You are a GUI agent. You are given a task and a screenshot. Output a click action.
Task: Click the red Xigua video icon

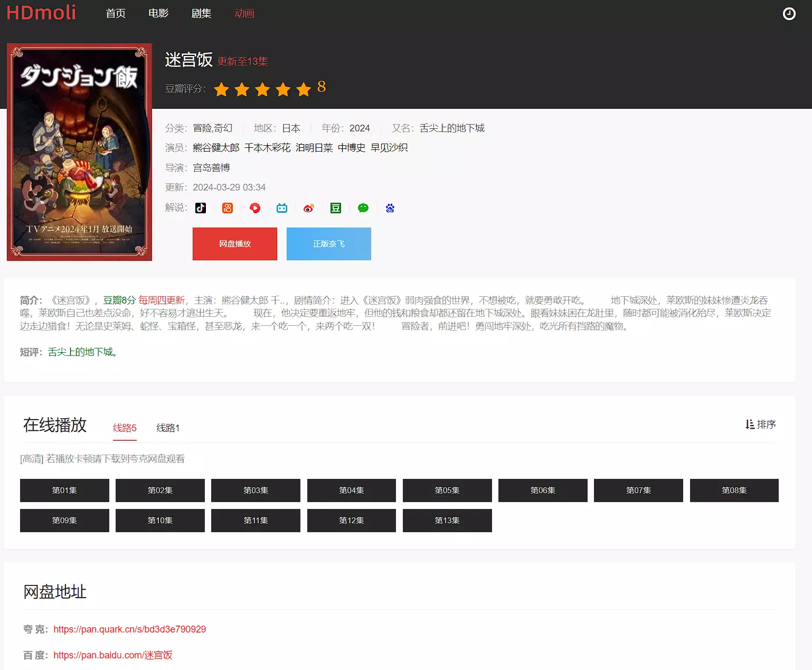pyautogui.click(x=255, y=208)
